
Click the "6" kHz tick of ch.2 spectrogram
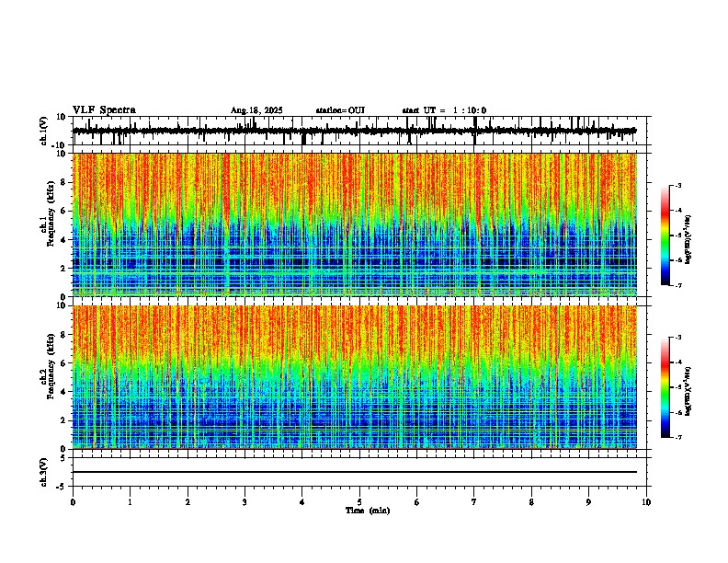click(63, 363)
